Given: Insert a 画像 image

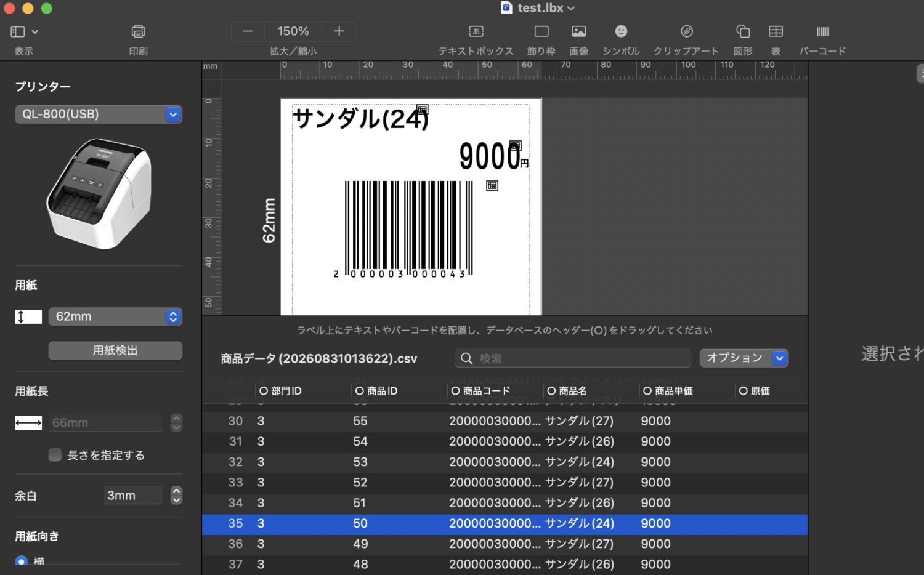Looking at the screenshot, I should (x=579, y=31).
